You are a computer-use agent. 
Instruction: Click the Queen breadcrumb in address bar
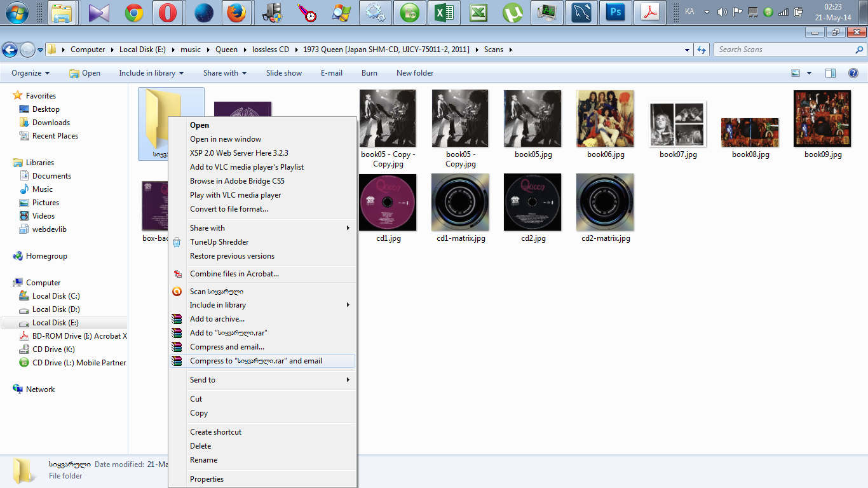(226, 50)
